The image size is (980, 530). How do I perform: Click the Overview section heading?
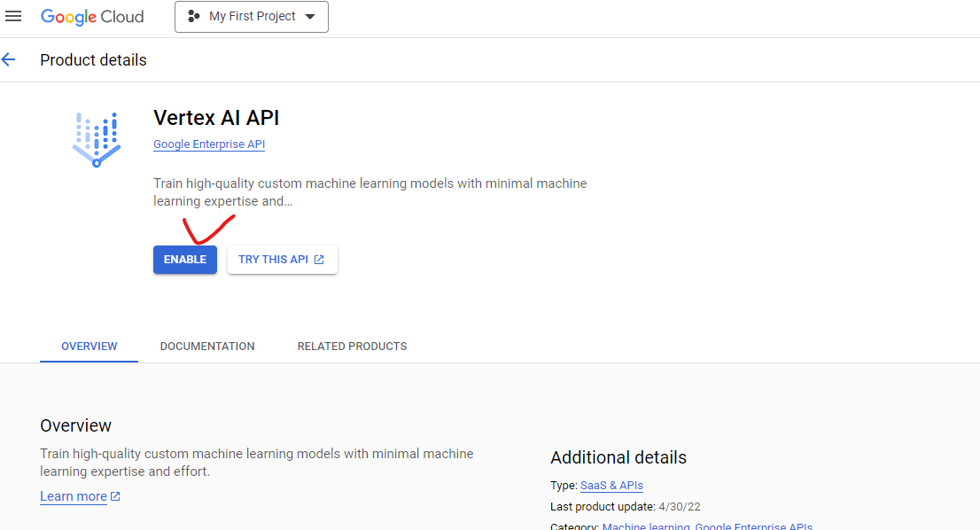[75, 425]
